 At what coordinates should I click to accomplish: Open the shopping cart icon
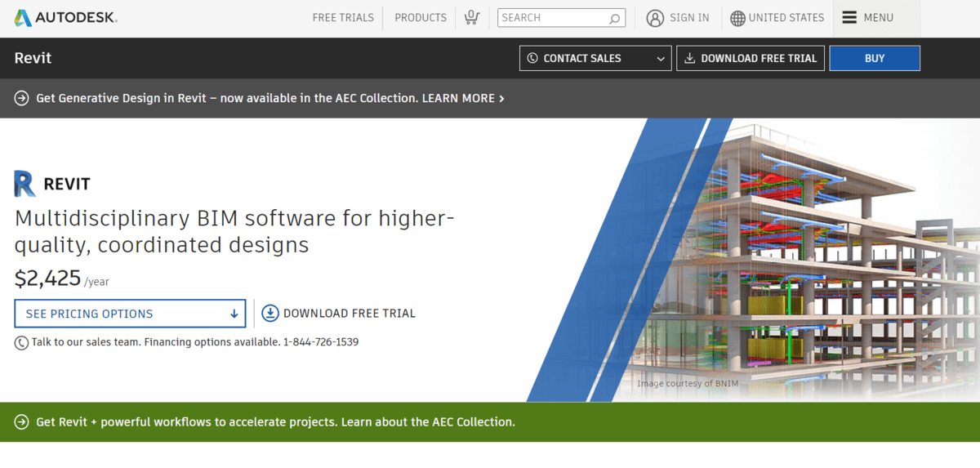[x=472, y=17]
